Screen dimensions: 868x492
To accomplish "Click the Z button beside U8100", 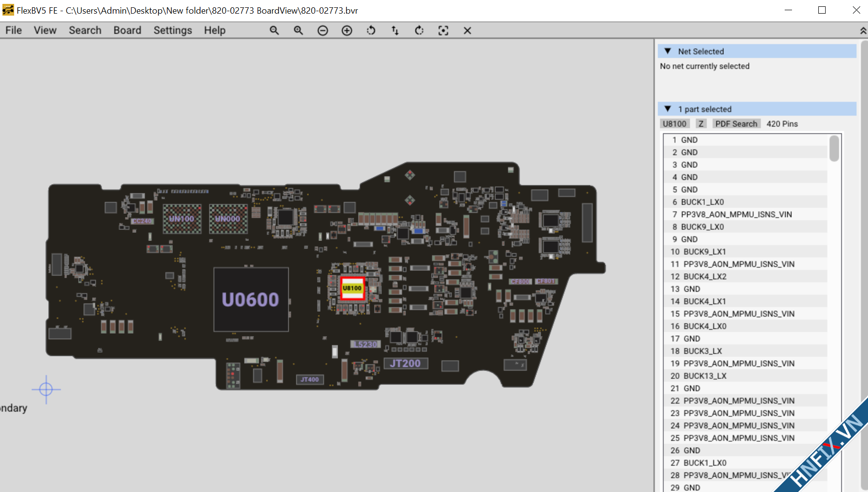I will (x=701, y=124).
